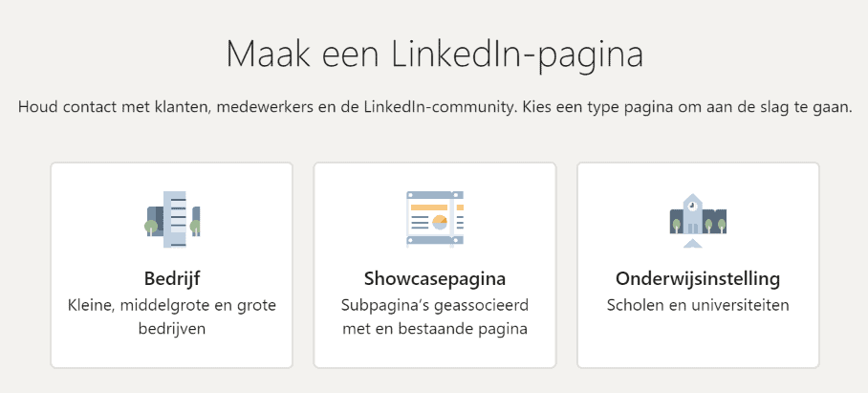Click the 'Kleine, middelgrote en grote bedrijven' description
Screen dimensions: 868x393
tap(171, 317)
